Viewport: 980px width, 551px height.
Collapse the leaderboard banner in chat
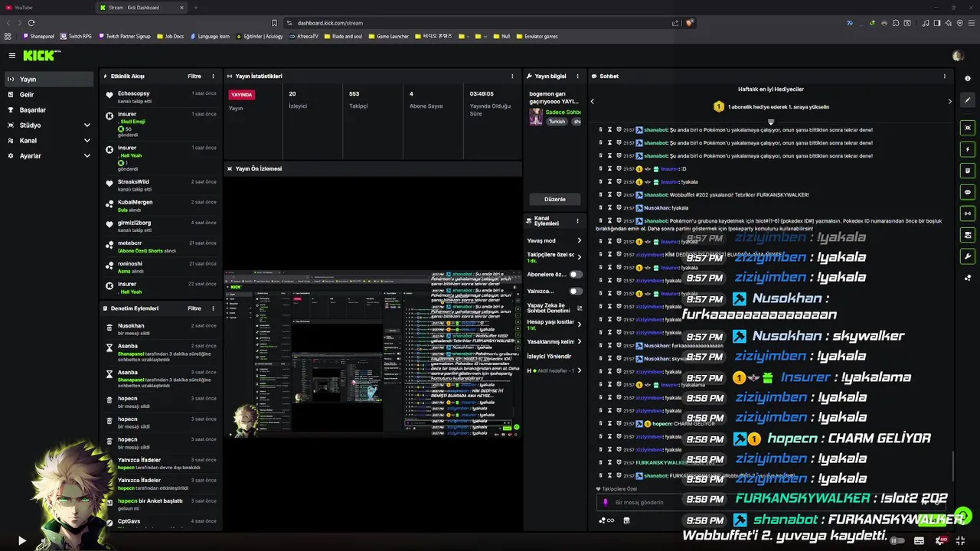771,122
